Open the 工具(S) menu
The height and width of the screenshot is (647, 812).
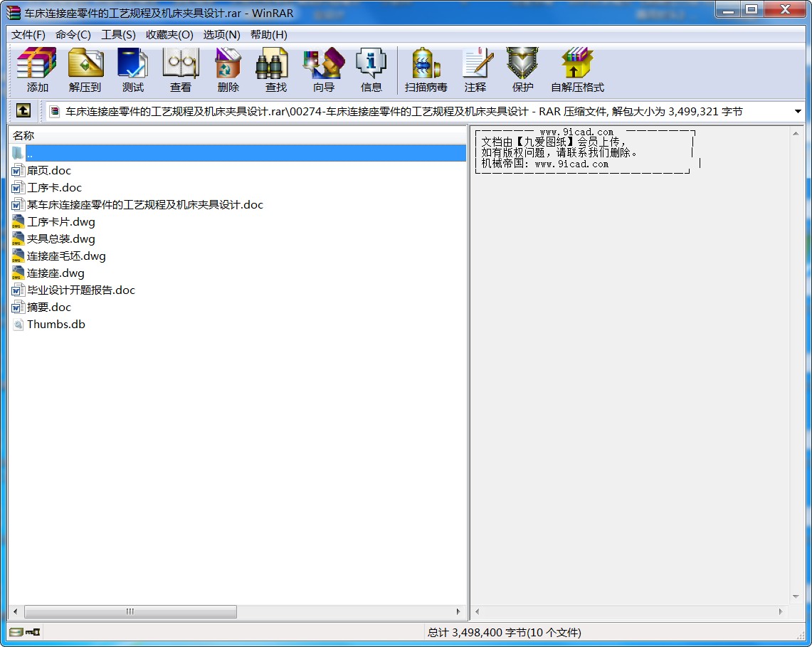point(118,34)
